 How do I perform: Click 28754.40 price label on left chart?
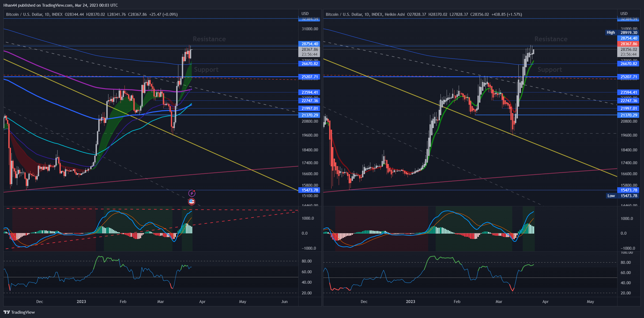[x=310, y=44]
